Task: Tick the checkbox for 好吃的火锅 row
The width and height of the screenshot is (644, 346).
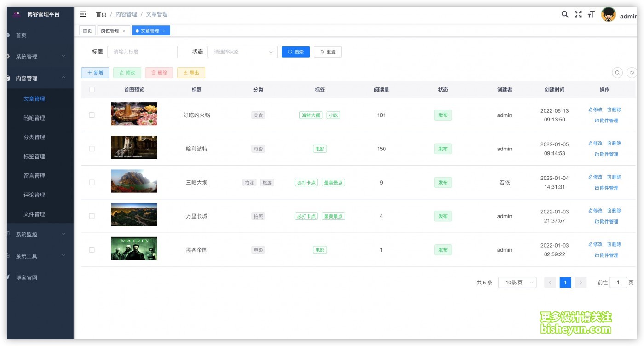Action: [x=92, y=115]
